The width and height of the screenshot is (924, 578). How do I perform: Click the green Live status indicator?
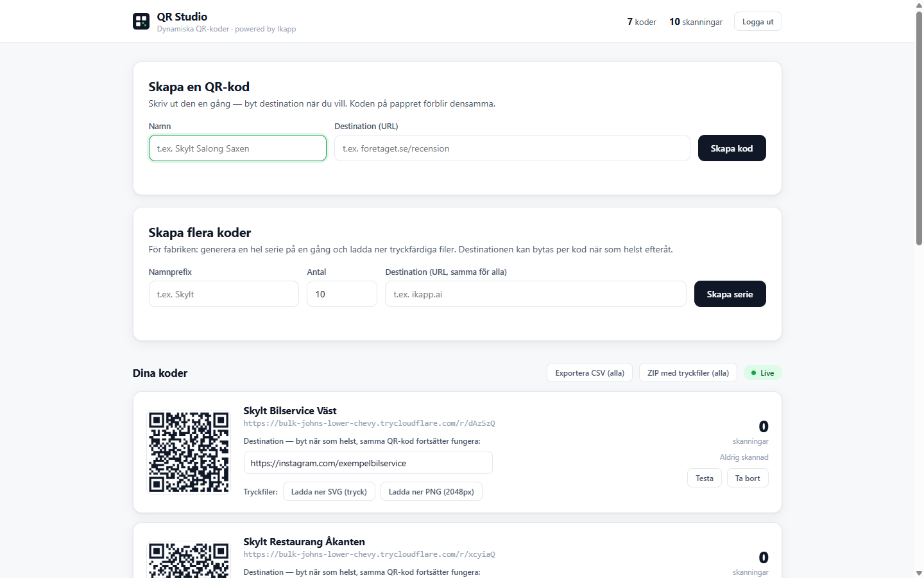pyautogui.click(x=762, y=373)
